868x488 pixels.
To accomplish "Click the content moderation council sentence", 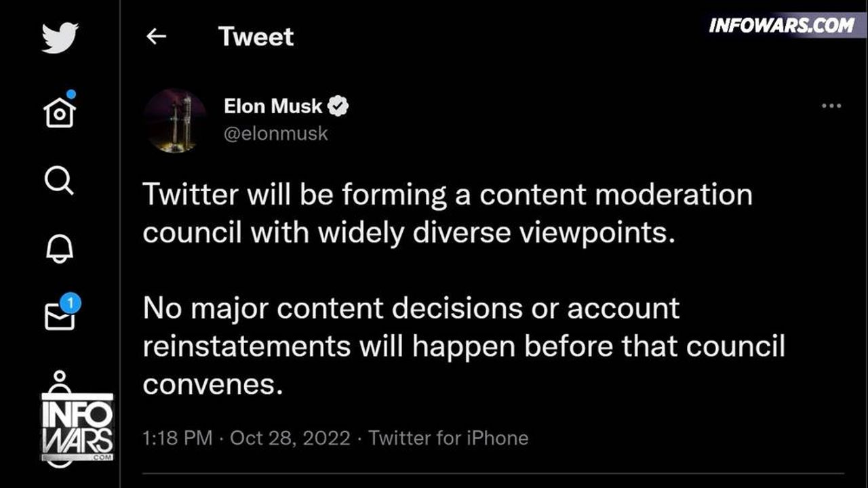I will tap(447, 213).
